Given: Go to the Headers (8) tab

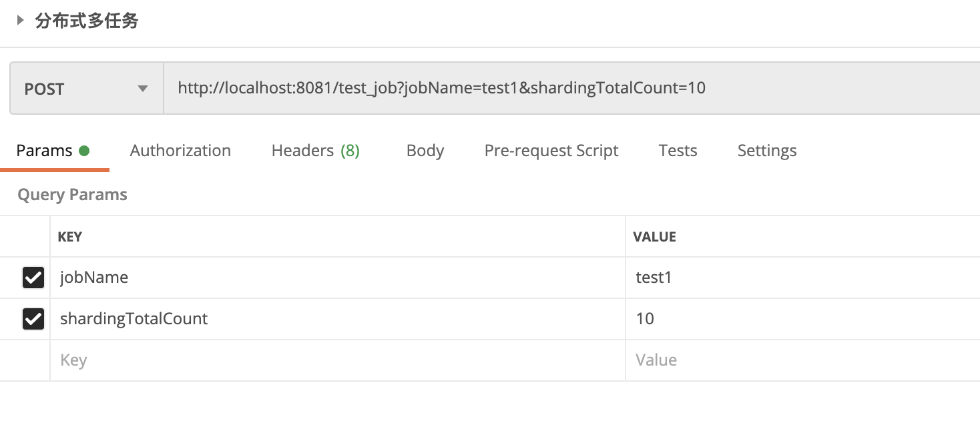Looking at the screenshot, I should [315, 151].
